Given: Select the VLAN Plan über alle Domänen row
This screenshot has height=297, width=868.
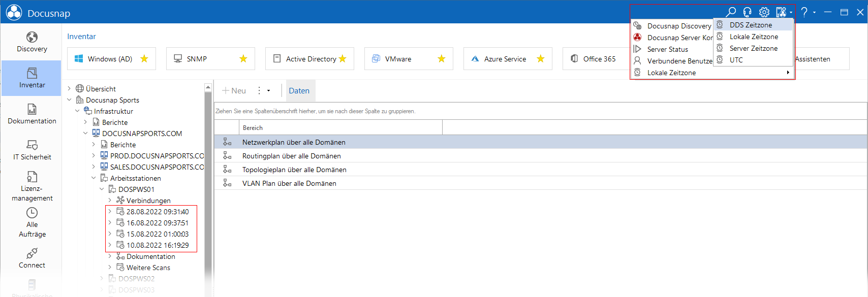Looking at the screenshot, I should coord(541,183).
